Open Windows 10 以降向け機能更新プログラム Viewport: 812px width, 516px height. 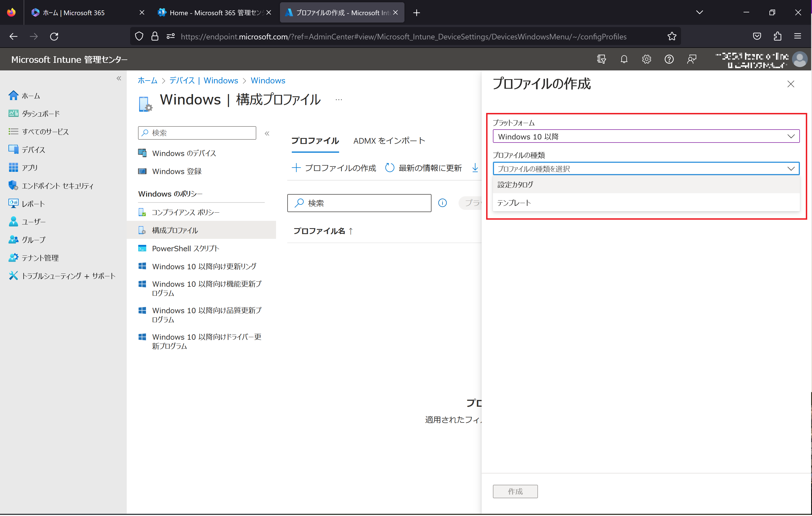(x=200, y=288)
